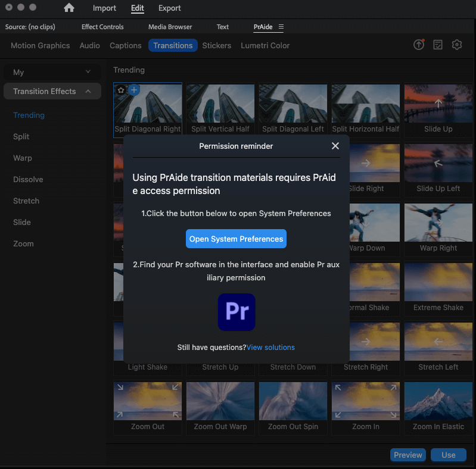This screenshot has width=476, height=469.
Task: Open the View solutions link
Action: click(270, 348)
